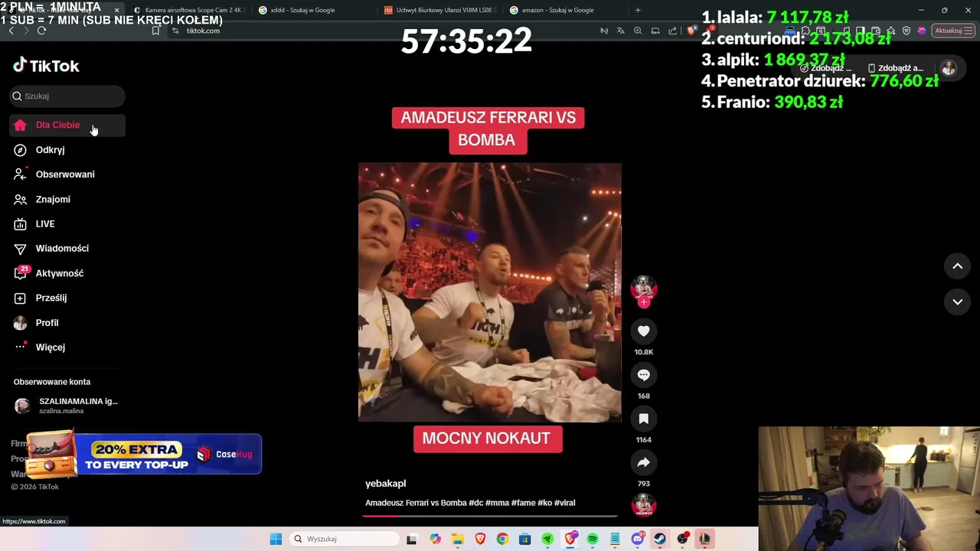This screenshot has height=551, width=980.
Task: Open Google Chrome from taskbar
Action: (x=502, y=539)
